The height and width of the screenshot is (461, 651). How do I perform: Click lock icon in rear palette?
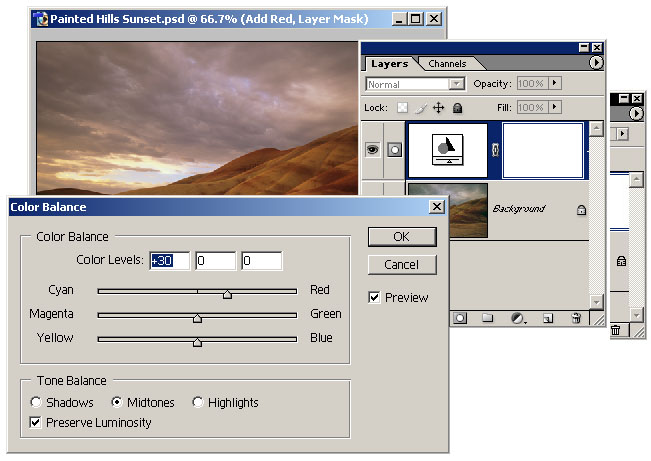(621, 261)
